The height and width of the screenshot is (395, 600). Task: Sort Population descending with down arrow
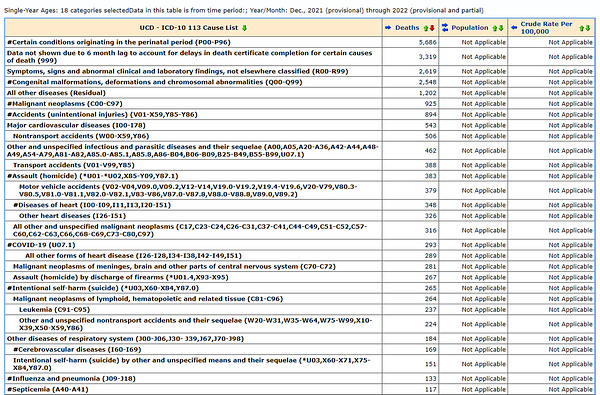tap(501, 28)
